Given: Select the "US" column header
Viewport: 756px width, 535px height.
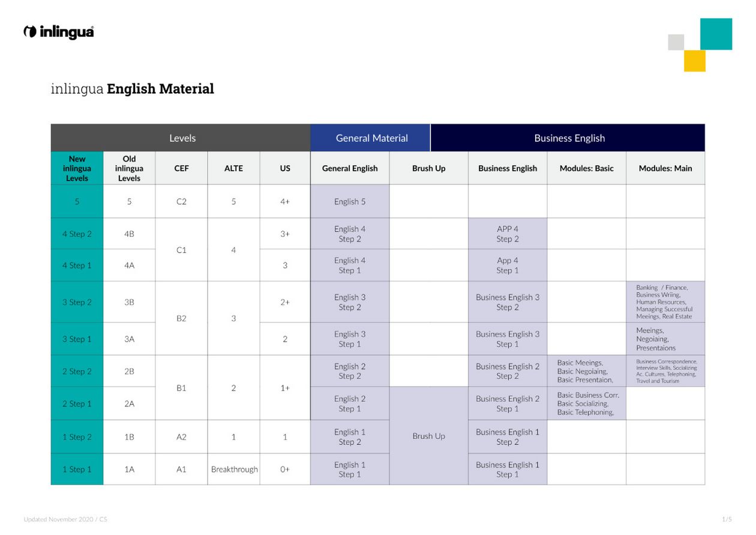Looking at the screenshot, I should click(x=285, y=168).
